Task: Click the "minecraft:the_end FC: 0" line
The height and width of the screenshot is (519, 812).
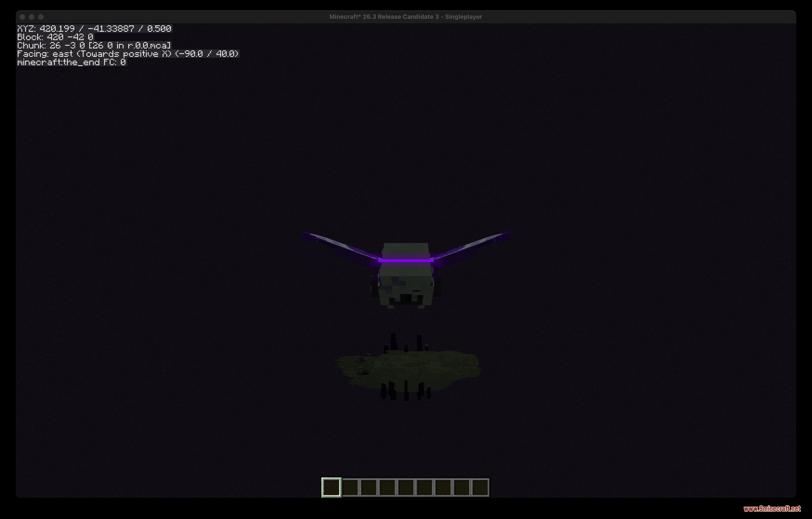Action: (72, 62)
